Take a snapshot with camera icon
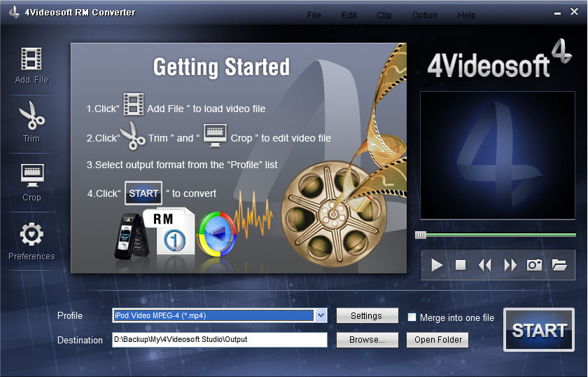Viewport: 588px width, 377px height. (535, 265)
